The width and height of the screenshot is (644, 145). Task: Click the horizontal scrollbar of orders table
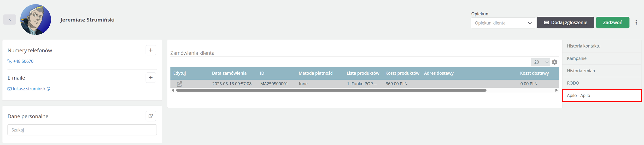tap(331, 90)
